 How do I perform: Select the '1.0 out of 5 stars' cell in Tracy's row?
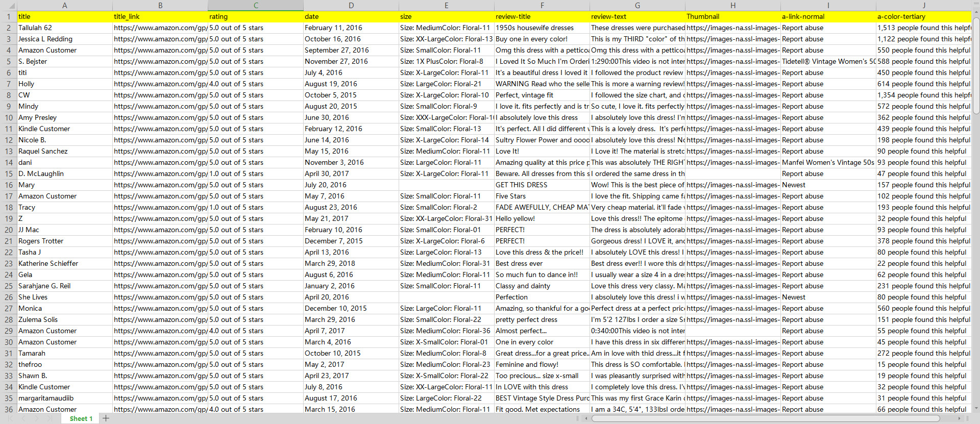tap(256, 207)
